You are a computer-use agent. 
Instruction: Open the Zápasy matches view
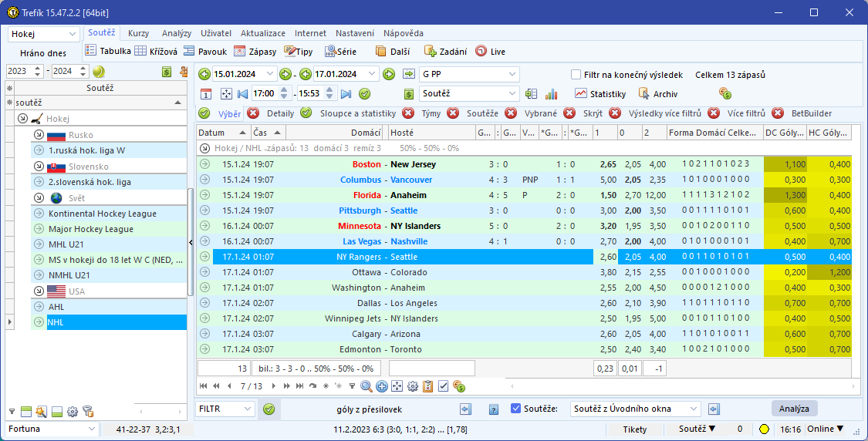click(255, 52)
